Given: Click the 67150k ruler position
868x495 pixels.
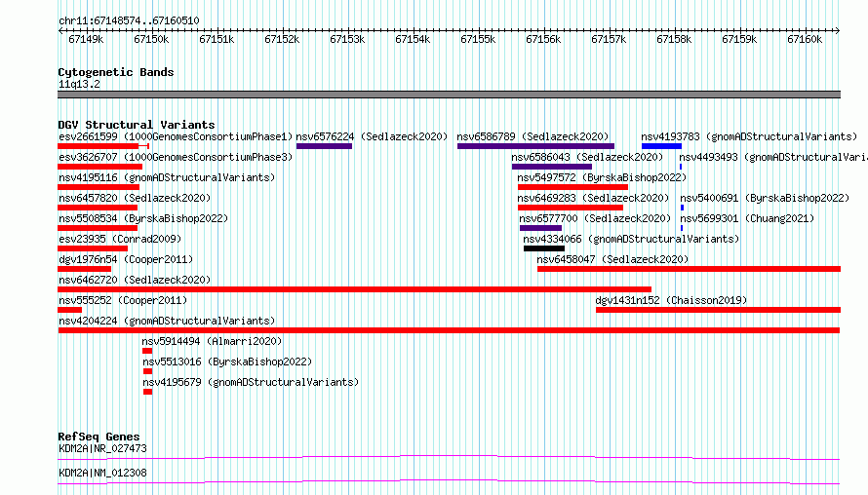Looking at the screenshot, I should [x=151, y=39].
